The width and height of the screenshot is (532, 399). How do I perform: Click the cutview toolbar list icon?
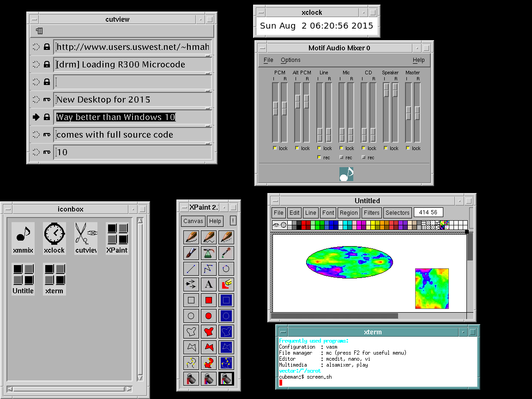[39, 31]
